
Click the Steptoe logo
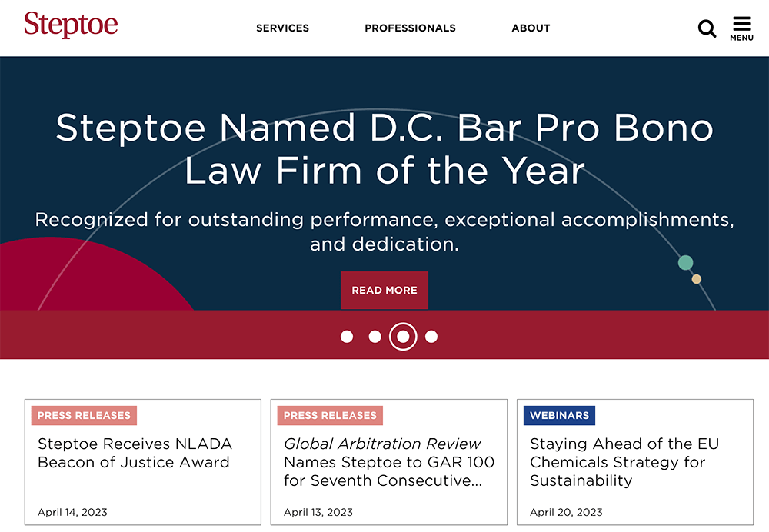click(71, 25)
